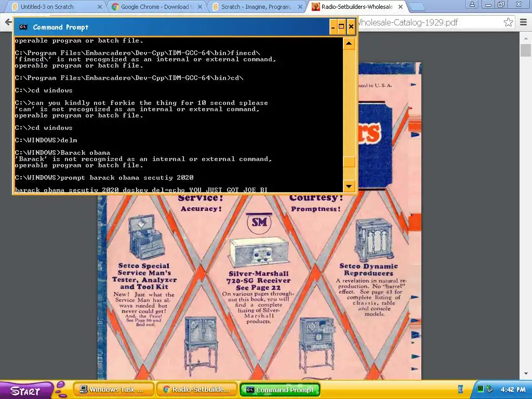Click the Command Prompt scroll up arrow
The image size is (532, 399).
[349, 44]
